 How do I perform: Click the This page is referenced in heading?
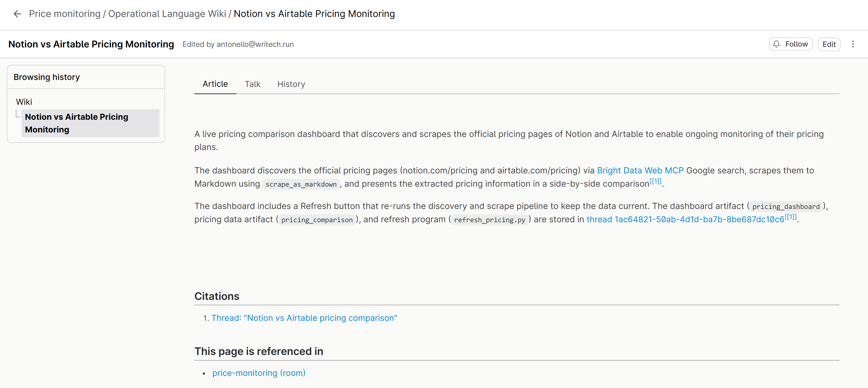[258, 351]
